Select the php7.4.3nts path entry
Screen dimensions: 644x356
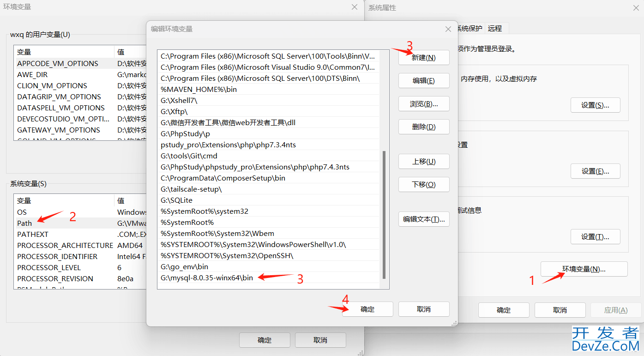click(x=269, y=167)
